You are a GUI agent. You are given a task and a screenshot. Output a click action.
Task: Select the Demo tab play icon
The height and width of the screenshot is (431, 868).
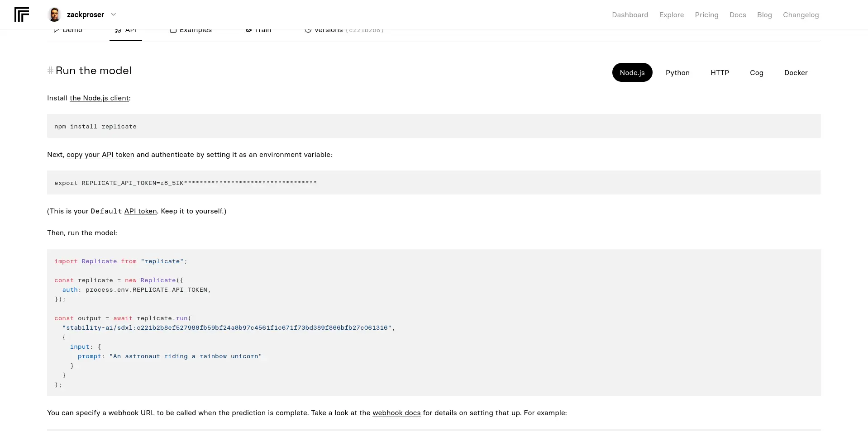(56, 29)
